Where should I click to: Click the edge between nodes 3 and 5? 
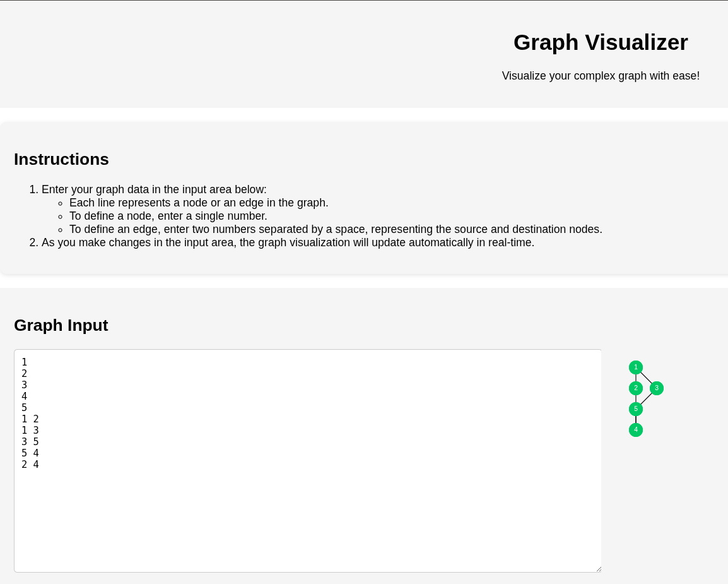tap(647, 398)
